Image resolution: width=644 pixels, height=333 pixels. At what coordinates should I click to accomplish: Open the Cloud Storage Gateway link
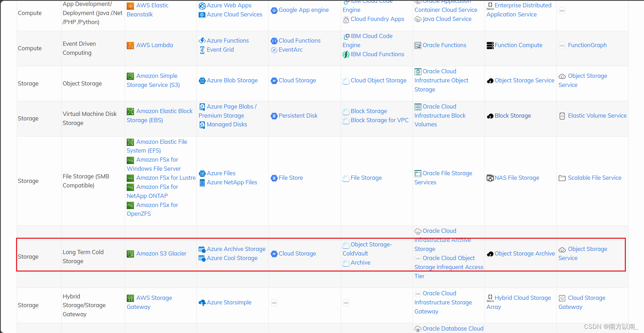[582, 303]
